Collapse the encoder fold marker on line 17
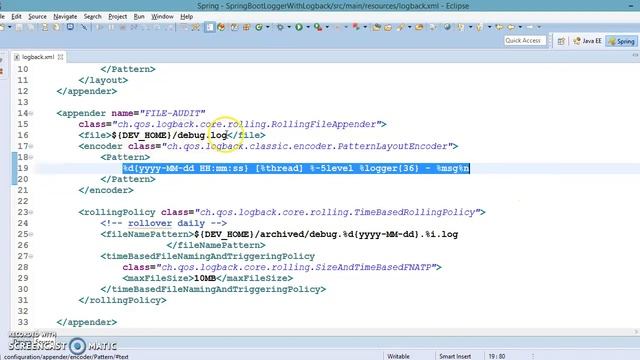640x360 pixels. click(x=31, y=146)
